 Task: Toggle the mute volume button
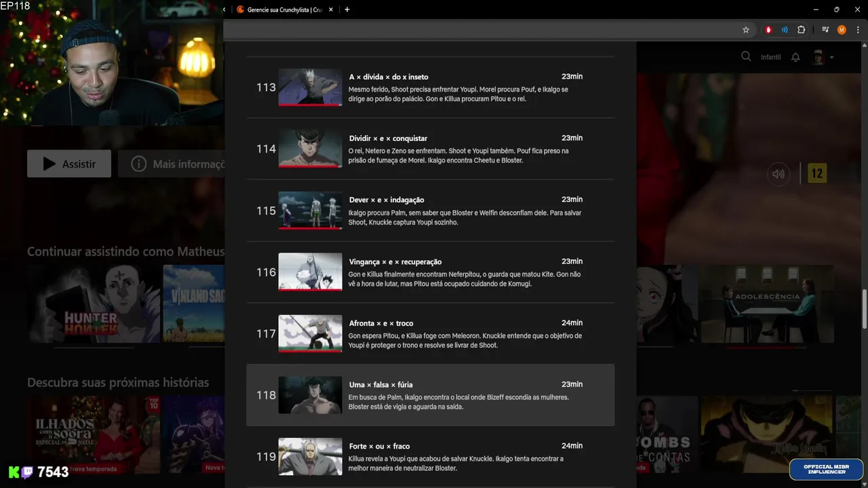coord(778,174)
